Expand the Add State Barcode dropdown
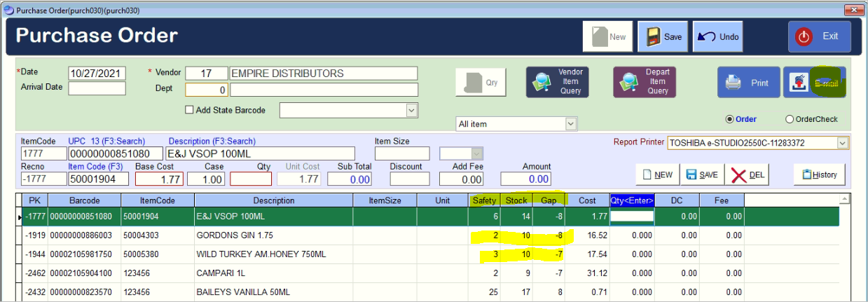868x302 pixels. coord(411,111)
